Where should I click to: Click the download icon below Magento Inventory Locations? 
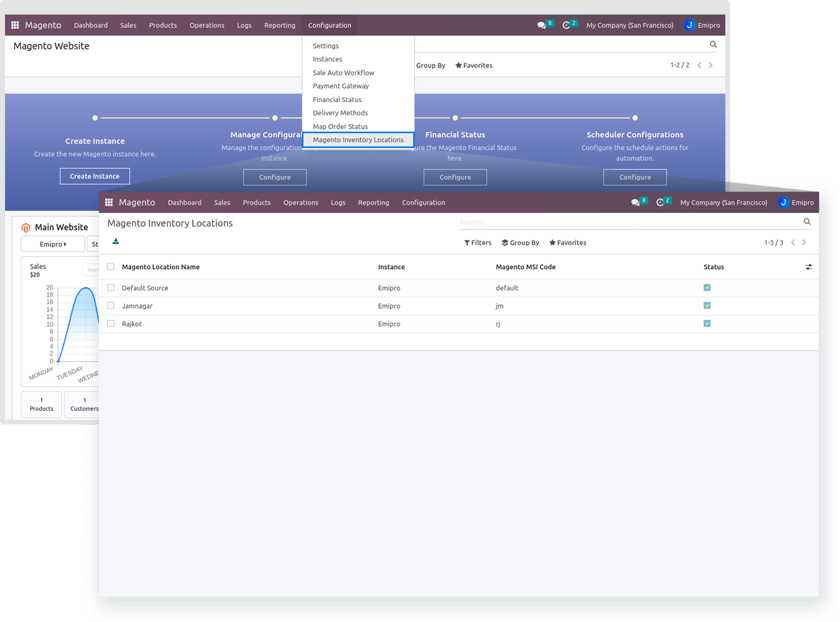click(116, 242)
